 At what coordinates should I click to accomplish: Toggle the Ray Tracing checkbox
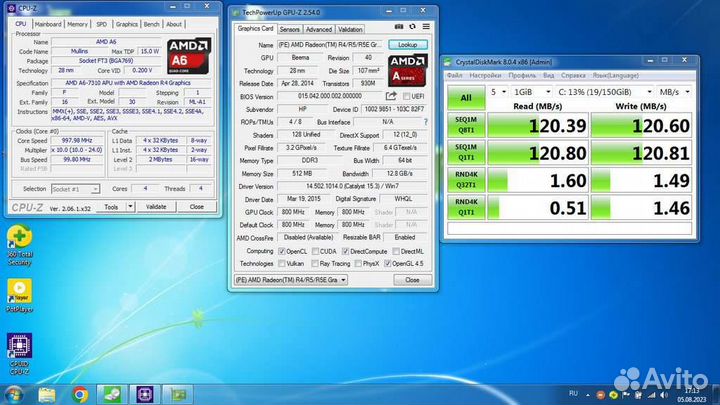pos(315,264)
